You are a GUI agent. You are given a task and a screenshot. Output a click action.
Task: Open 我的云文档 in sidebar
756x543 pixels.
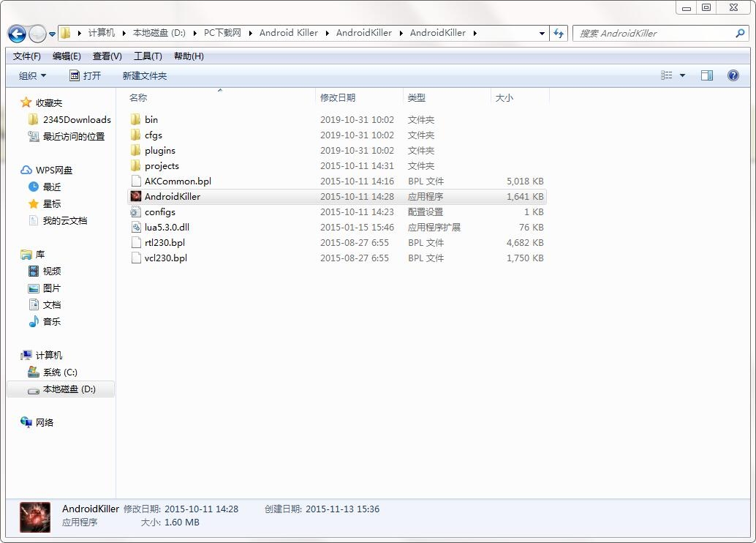58,220
